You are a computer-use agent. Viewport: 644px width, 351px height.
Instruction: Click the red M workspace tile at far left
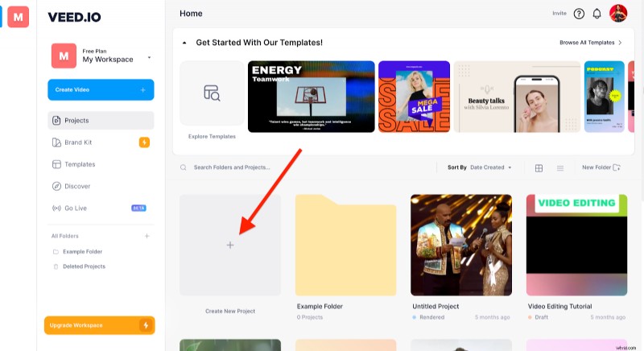tap(18, 17)
